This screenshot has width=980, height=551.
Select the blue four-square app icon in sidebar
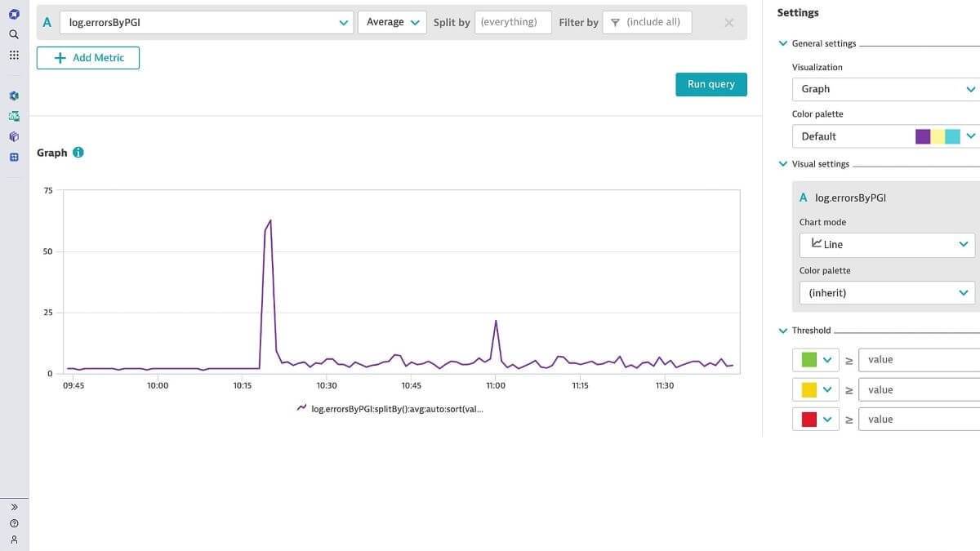[x=13, y=156]
